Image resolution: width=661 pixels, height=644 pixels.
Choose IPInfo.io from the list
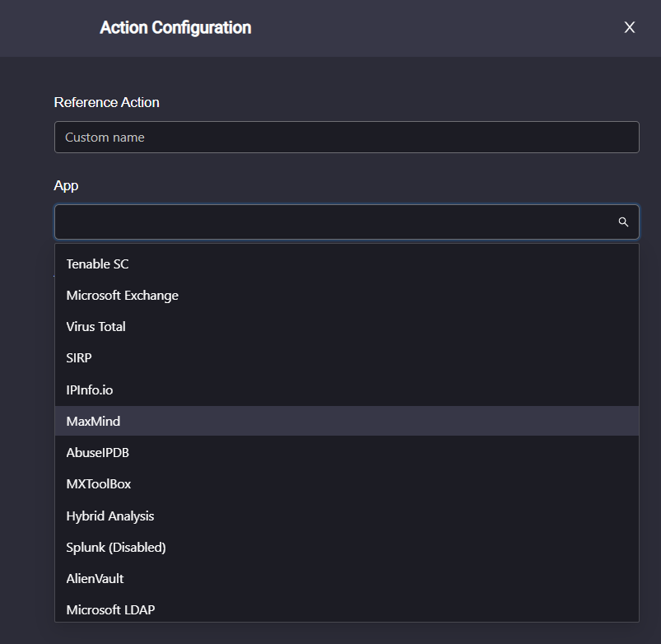347,390
